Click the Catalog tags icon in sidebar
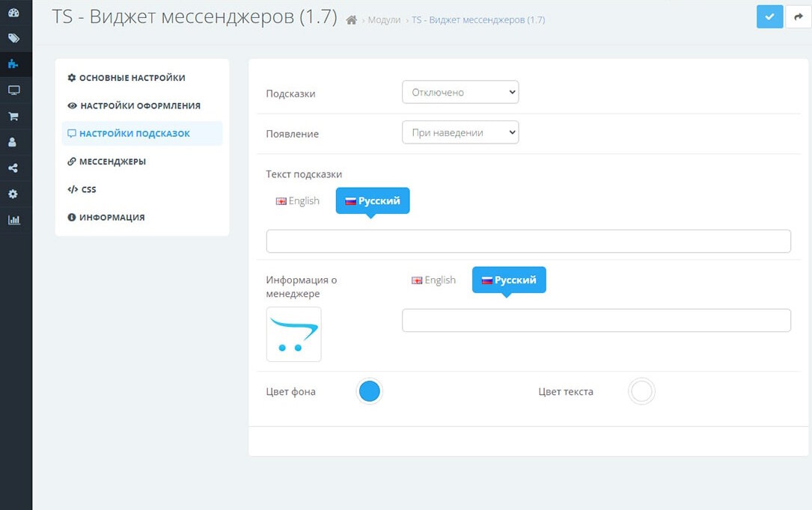812x510 pixels. click(13, 38)
